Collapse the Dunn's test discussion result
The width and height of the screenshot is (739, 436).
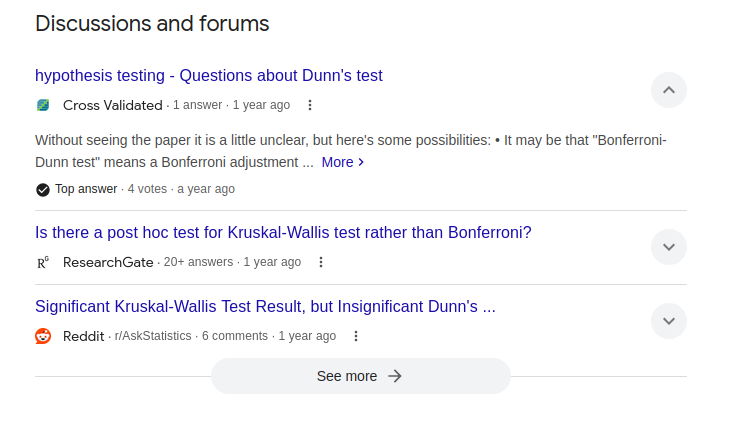[x=669, y=90]
